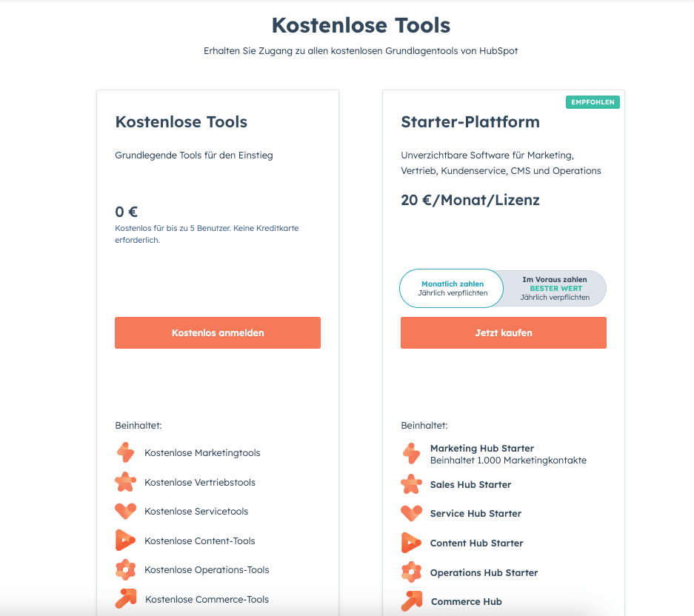Click the Kostenlose Commerce-Tools arrow icon

(x=126, y=599)
